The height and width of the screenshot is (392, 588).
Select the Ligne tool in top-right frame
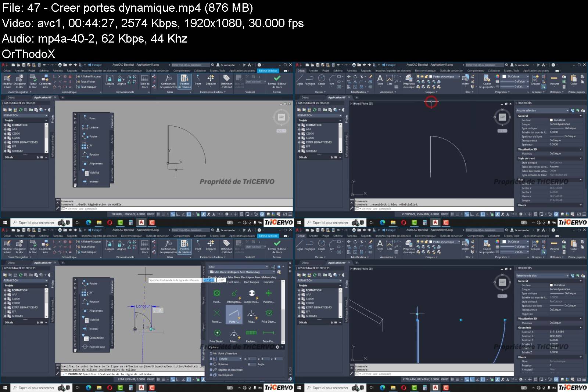tap(300, 80)
